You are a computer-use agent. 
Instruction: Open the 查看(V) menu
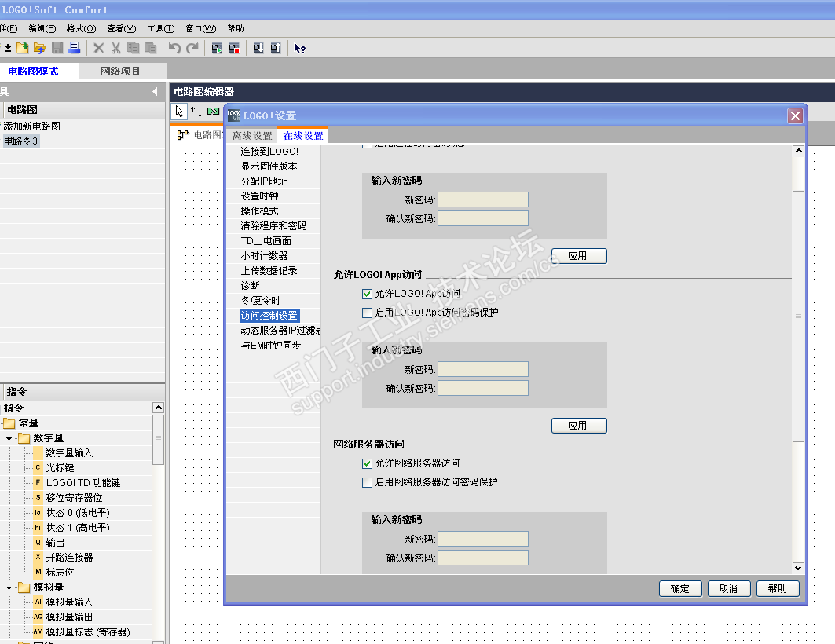point(122,29)
